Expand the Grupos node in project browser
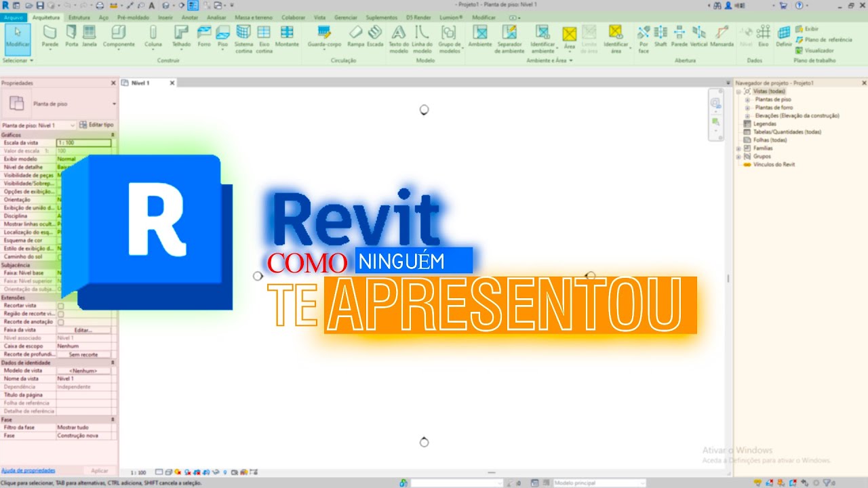 point(739,157)
